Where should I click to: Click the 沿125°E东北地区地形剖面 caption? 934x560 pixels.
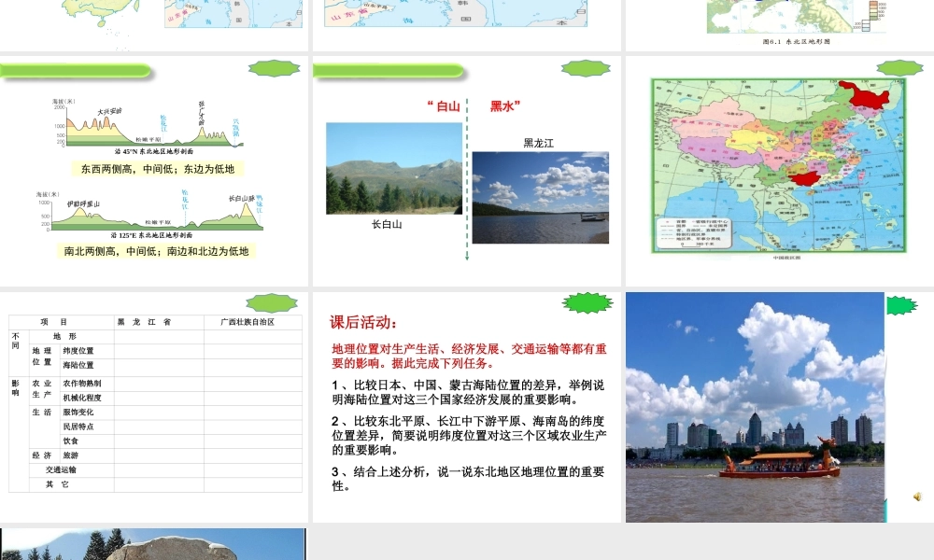pos(151,235)
